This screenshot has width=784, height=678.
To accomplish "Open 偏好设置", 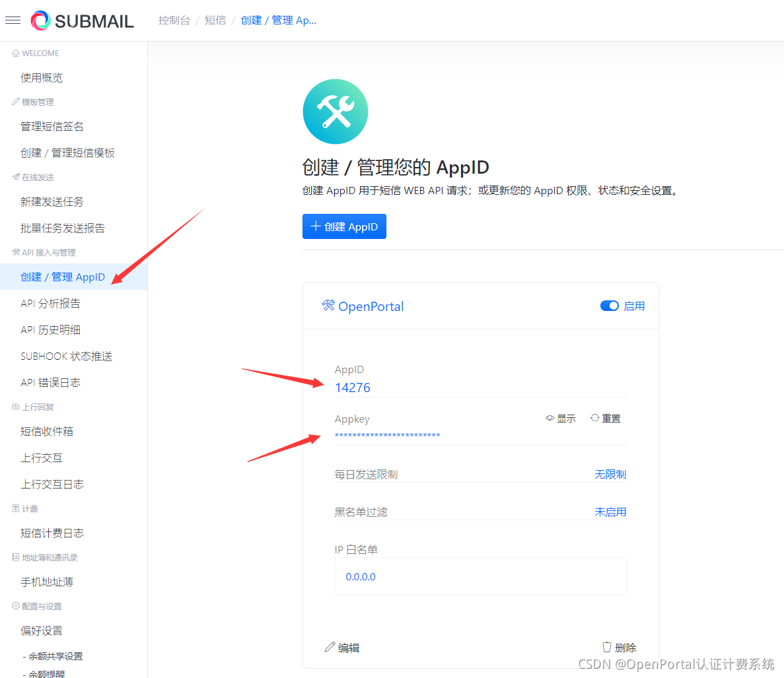I will [x=42, y=631].
